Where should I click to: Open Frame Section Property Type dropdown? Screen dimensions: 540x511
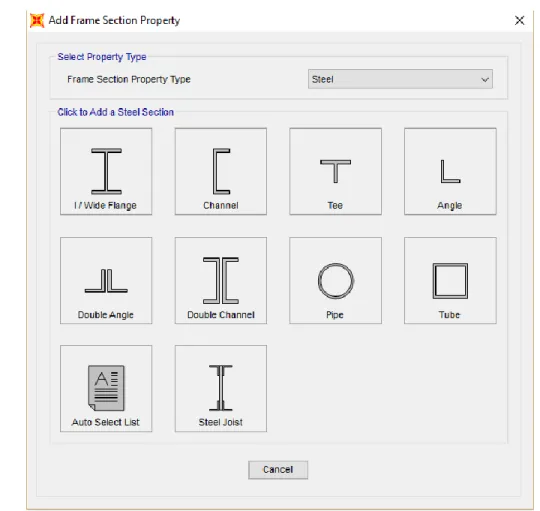(x=400, y=79)
